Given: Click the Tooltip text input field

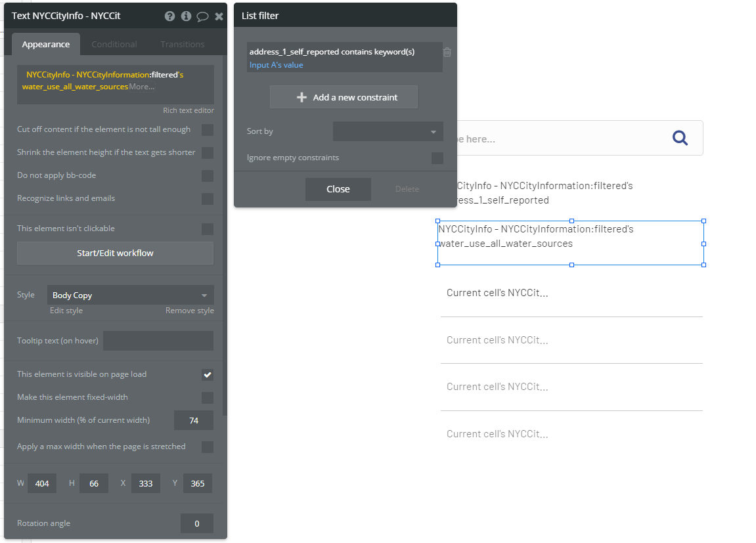Looking at the screenshot, I should click(x=158, y=341).
